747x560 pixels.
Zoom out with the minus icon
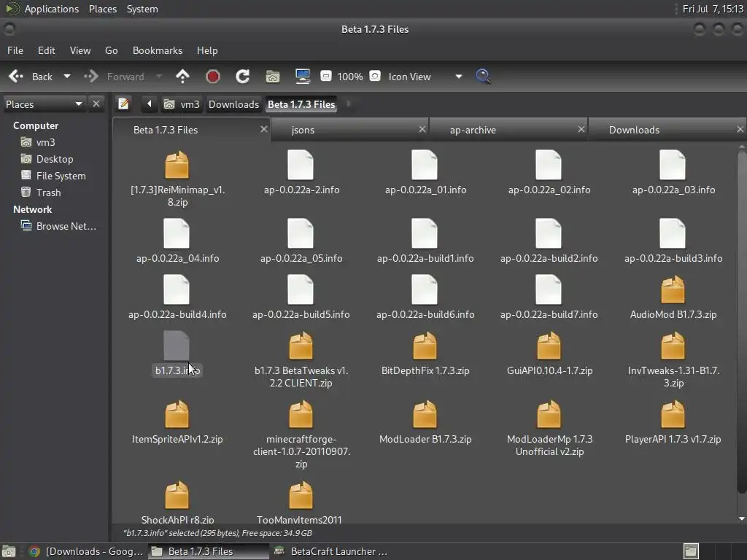point(326,76)
